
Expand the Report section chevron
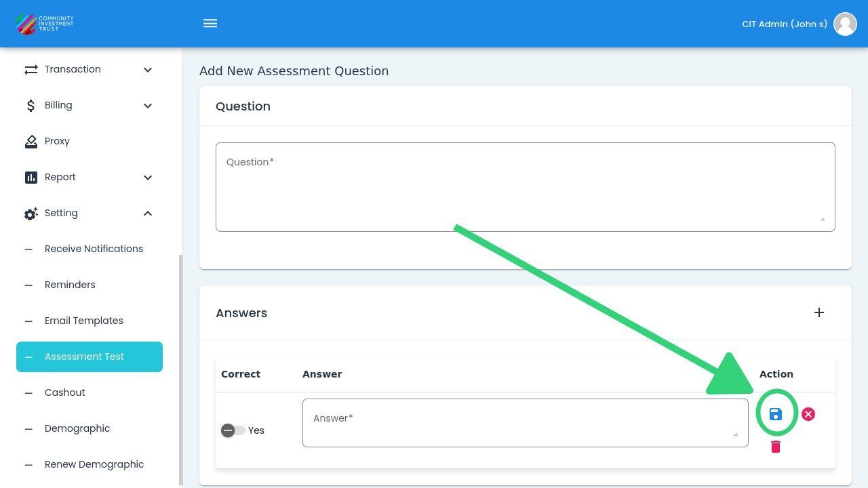(x=148, y=178)
